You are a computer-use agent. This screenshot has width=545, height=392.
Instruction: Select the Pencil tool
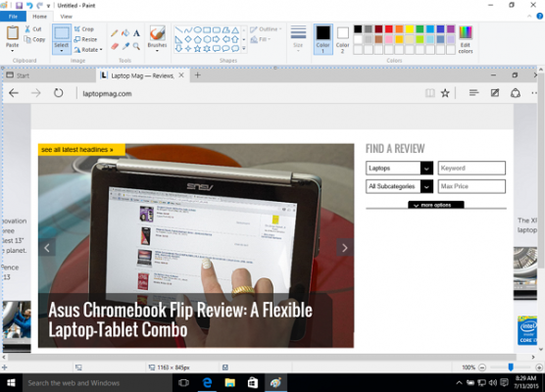114,33
